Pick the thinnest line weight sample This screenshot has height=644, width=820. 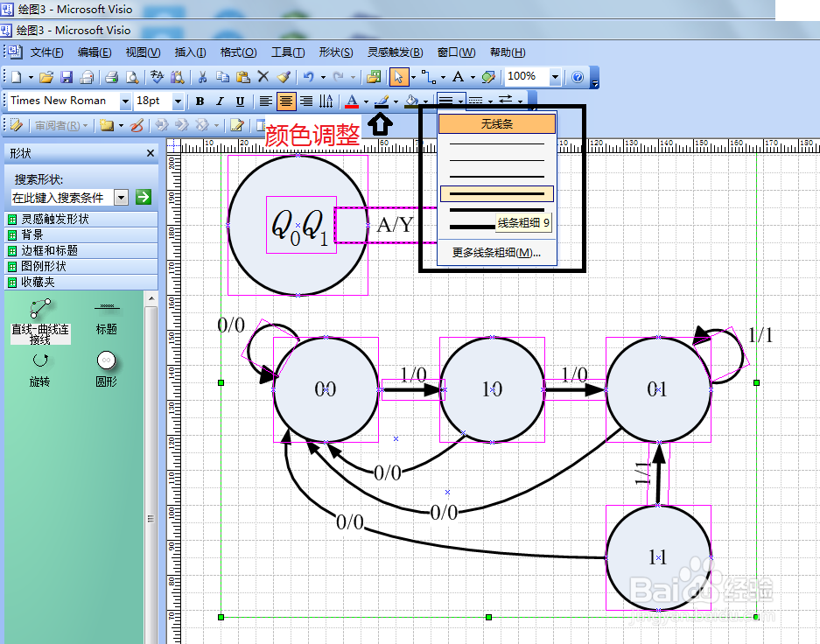click(497, 143)
